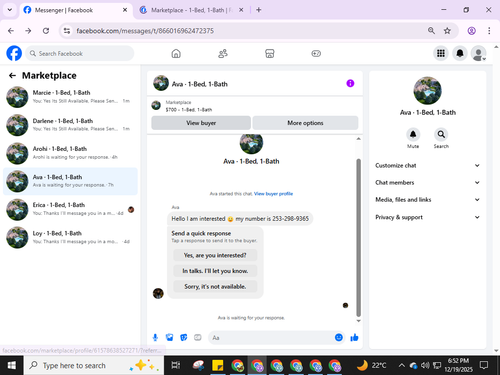Open a new browser tab
This screenshot has height=375, width=500.
click(x=259, y=10)
